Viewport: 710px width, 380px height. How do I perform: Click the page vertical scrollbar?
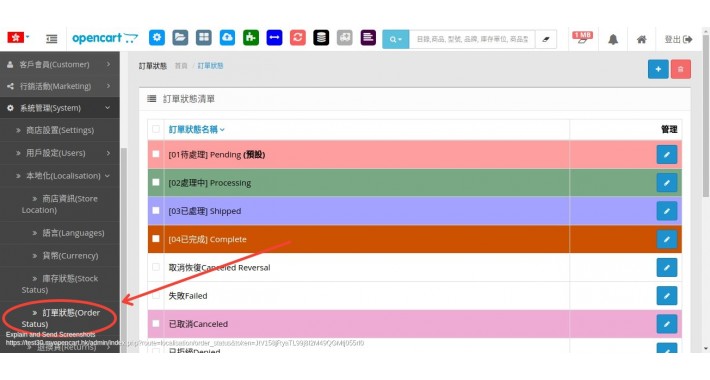pyautogui.click(x=706, y=115)
